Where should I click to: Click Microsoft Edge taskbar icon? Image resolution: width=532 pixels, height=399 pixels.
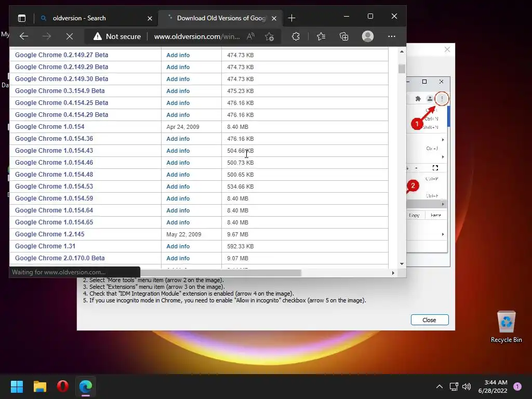click(86, 387)
